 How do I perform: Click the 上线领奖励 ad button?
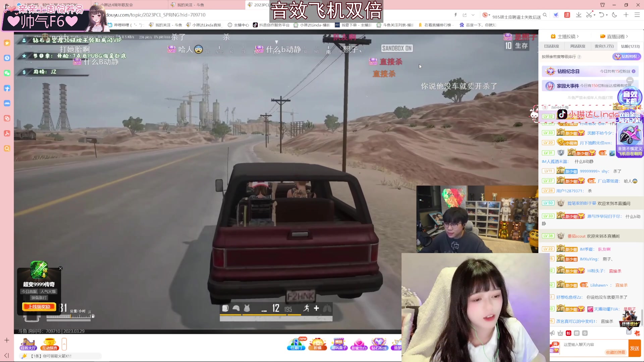click(39, 307)
